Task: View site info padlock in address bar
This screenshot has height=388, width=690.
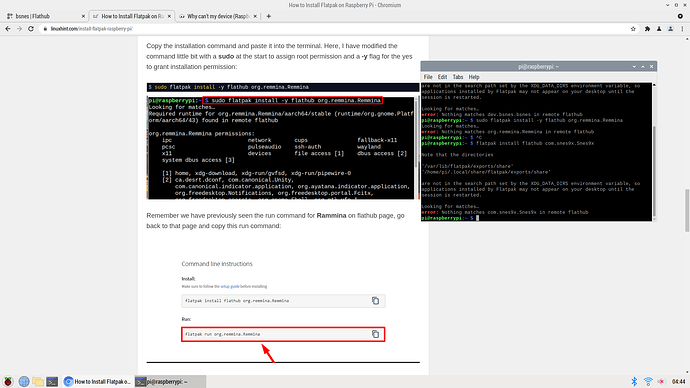Action: coord(45,29)
